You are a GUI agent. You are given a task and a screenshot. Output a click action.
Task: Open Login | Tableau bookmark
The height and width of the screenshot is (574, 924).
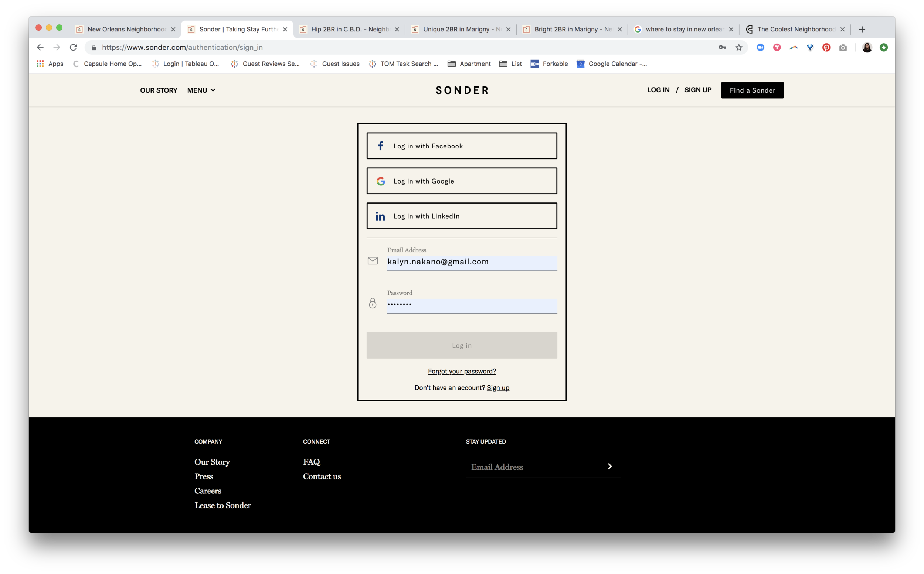tap(185, 64)
